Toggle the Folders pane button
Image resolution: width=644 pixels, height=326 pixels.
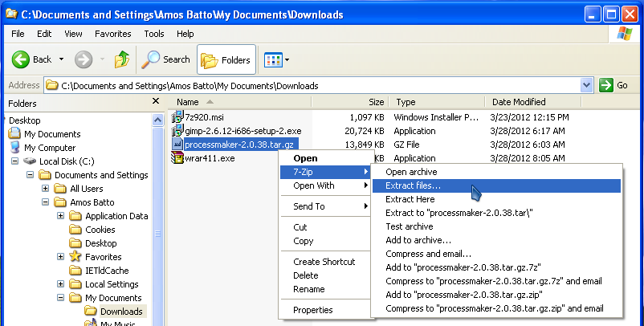(x=226, y=59)
